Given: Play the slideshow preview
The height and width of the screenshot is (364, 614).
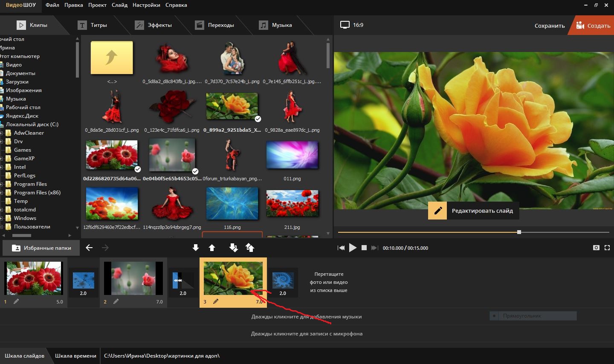Looking at the screenshot, I should click(353, 248).
